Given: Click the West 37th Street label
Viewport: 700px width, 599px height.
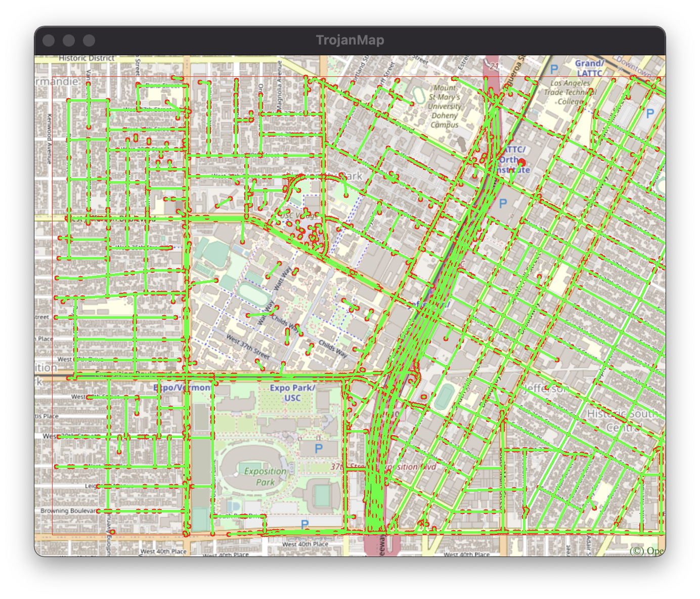Looking at the screenshot, I should pos(248,346).
